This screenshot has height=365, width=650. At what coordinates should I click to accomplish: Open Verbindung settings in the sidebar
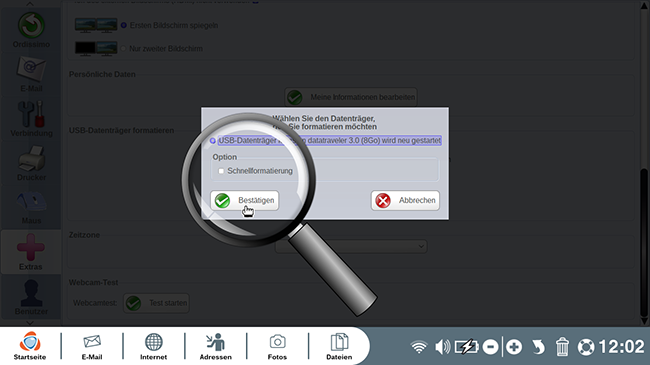[x=31, y=119]
